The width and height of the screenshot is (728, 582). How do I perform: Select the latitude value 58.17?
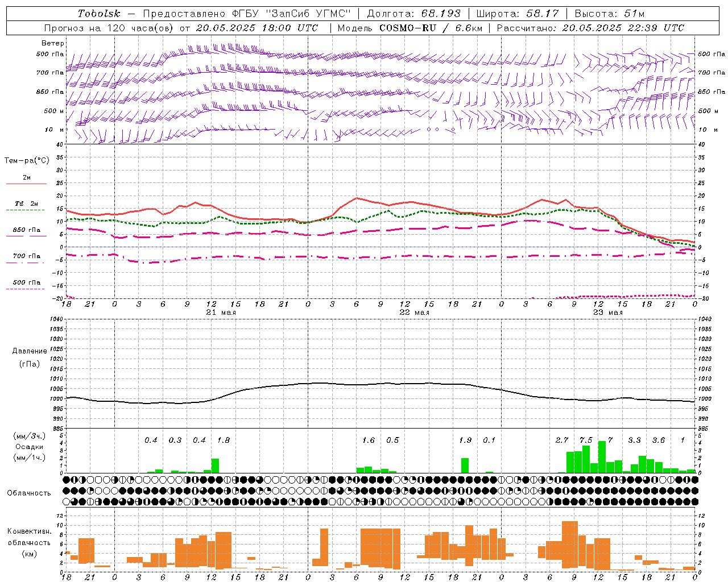[543, 14]
